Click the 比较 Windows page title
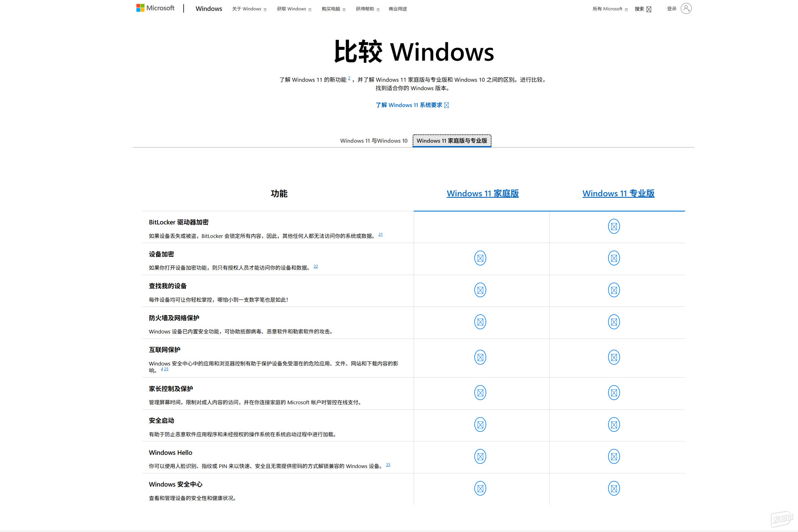Viewport: 798px width, 532px height. click(x=414, y=52)
